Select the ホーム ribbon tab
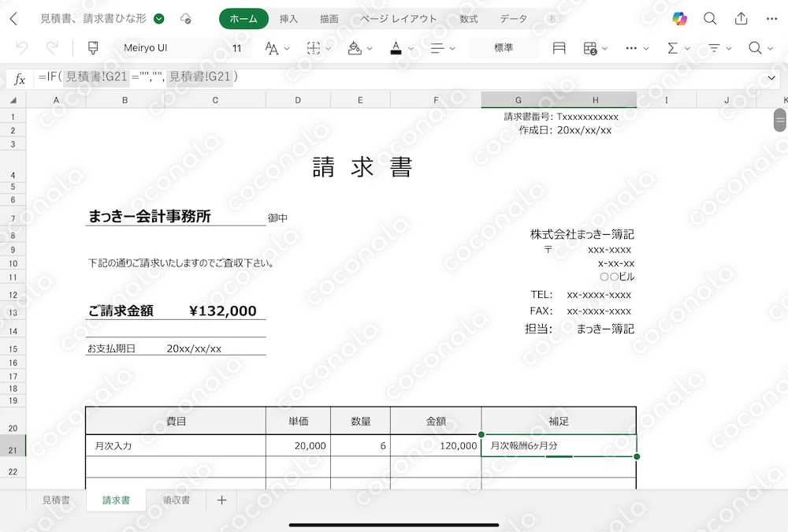Image resolution: width=788 pixels, height=532 pixels. tap(243, 19)
